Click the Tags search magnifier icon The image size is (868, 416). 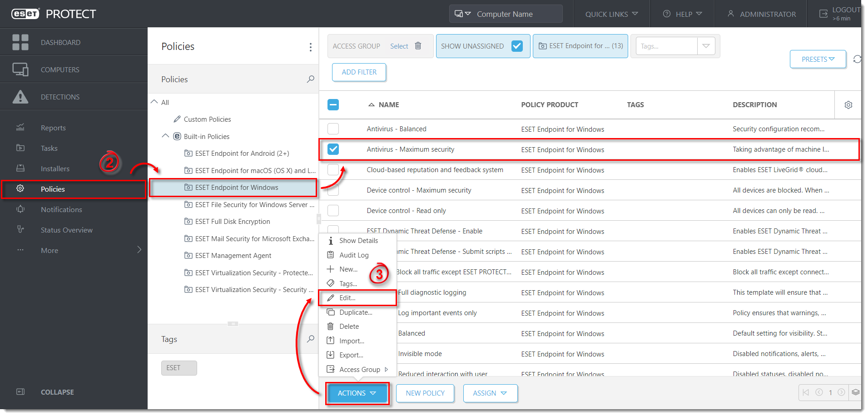(x=311, y=339)
